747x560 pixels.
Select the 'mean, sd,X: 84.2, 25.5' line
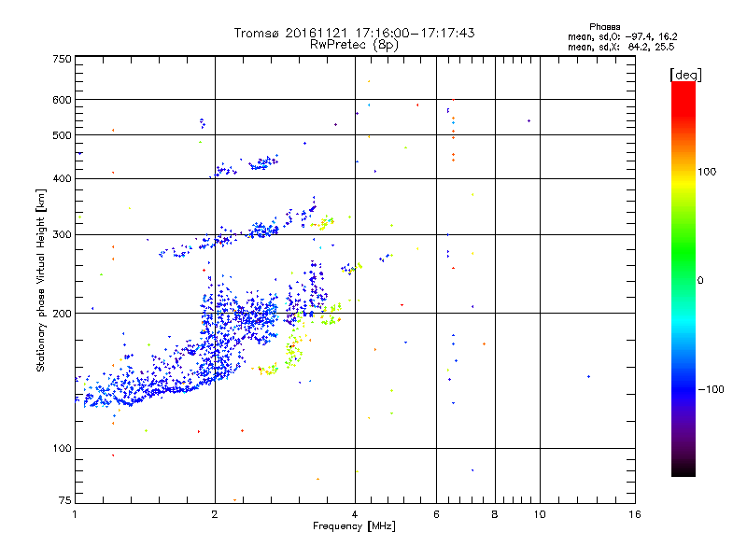coord(621,47)
